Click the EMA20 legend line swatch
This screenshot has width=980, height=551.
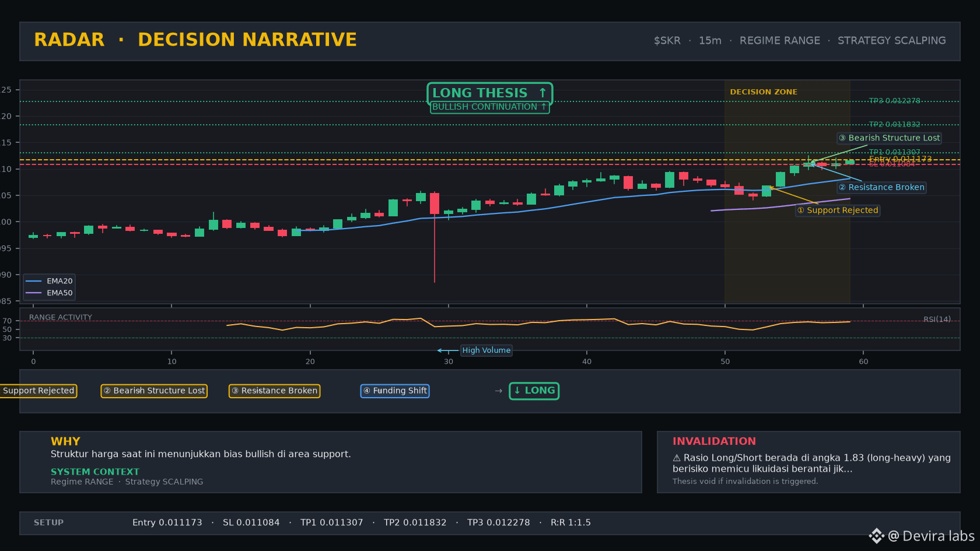[34, 281]
